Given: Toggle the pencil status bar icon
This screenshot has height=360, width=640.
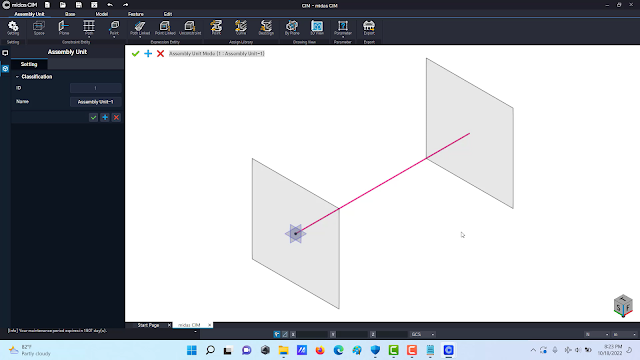Looking at the screenshot, I should tap(285, 334).
